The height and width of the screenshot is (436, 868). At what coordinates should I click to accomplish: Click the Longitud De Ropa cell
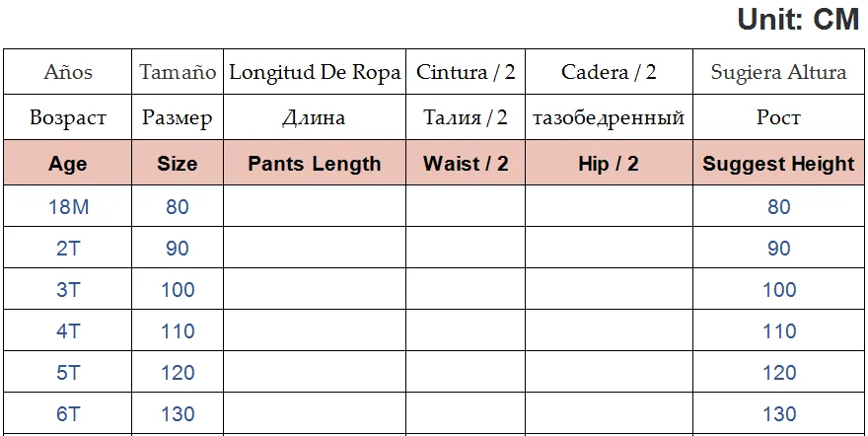pyautogui.click(x=315, y=72)
